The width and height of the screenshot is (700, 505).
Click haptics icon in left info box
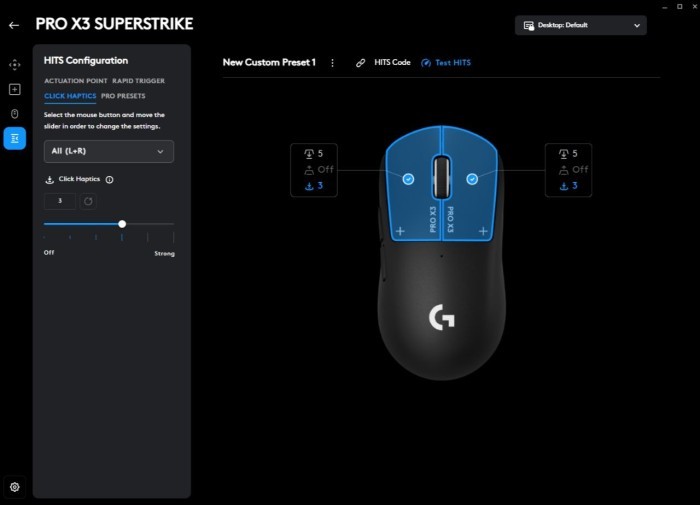click(x=309, y=186)
